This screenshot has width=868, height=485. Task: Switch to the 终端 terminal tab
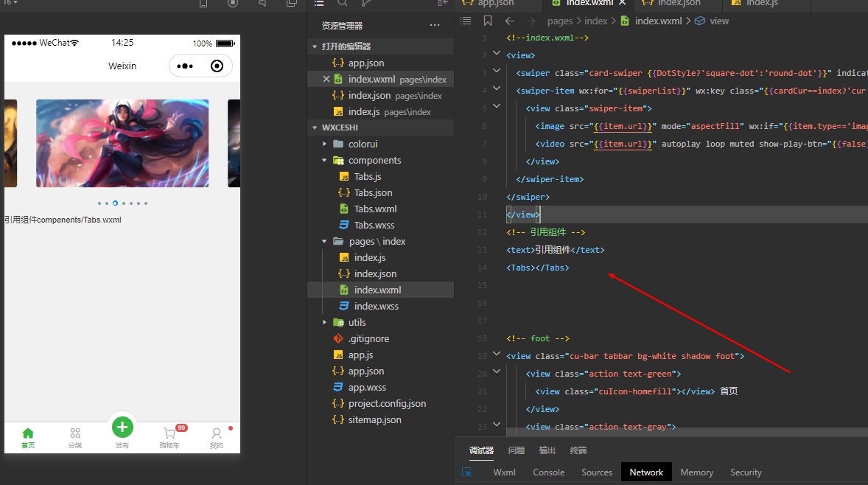point(578,450)
